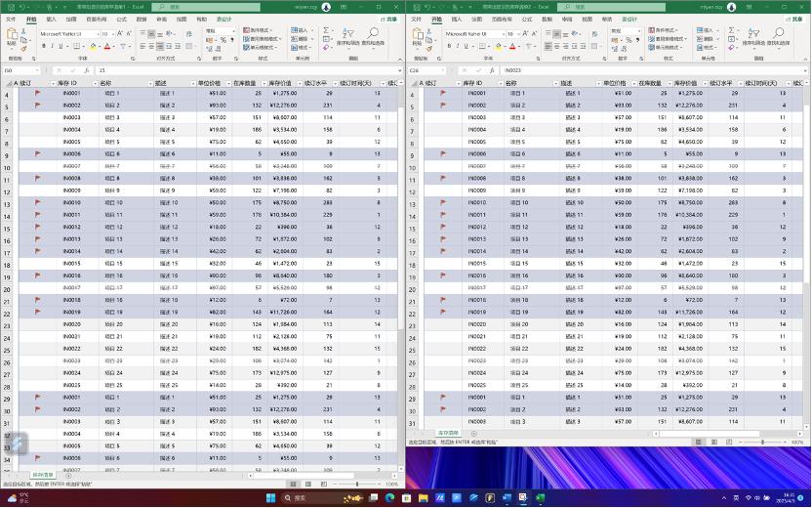Click Format as Table in right Excel window
This screenshot has width=812, height=508.
[666, 39]
